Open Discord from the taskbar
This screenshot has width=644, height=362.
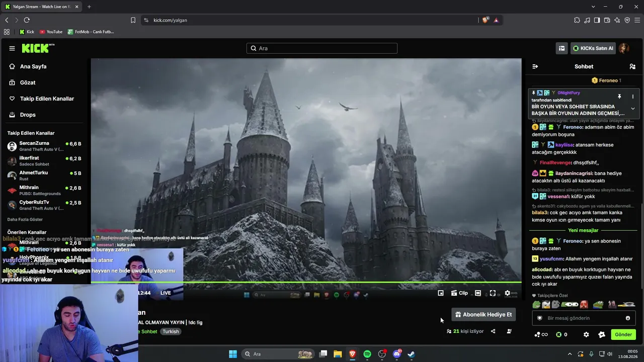pyautogui.click(x=396, y=354)
